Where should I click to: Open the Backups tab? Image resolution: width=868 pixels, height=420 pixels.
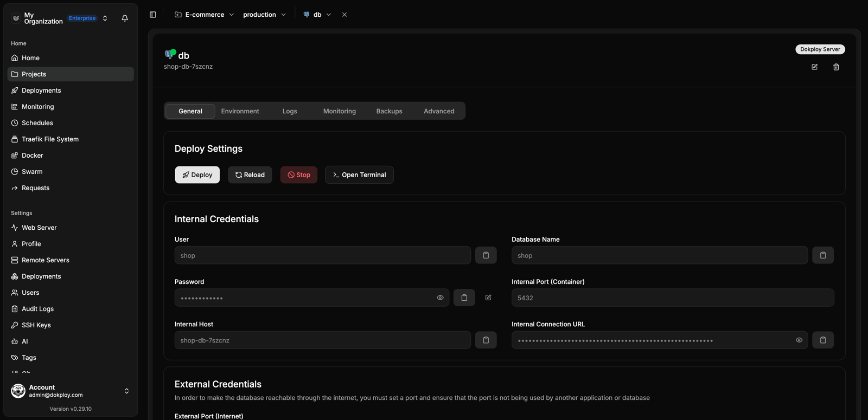(x=390, y=111)
